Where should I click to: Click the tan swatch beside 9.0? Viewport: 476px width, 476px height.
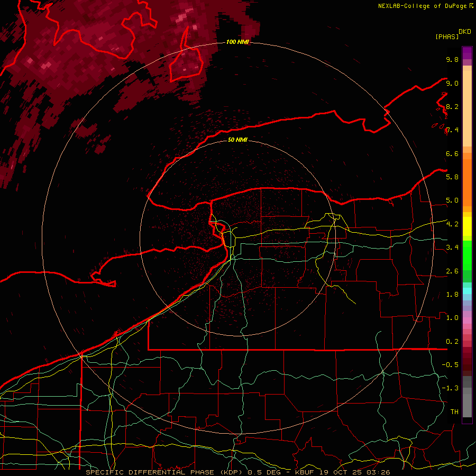click(x=467, y=84)
